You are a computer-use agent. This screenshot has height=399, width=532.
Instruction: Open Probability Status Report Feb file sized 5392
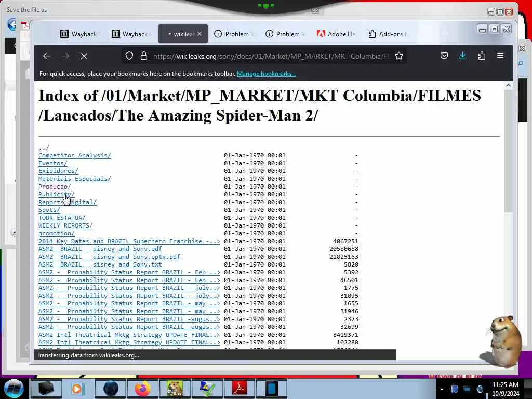tap(129, 272)
